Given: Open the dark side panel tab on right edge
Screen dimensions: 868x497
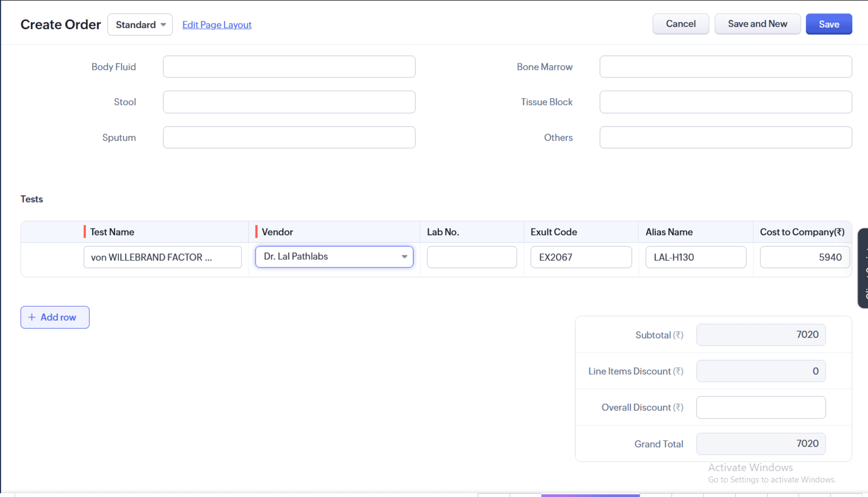Looking at the screenshot, I should pyautogui.click(x=863, y=268).
